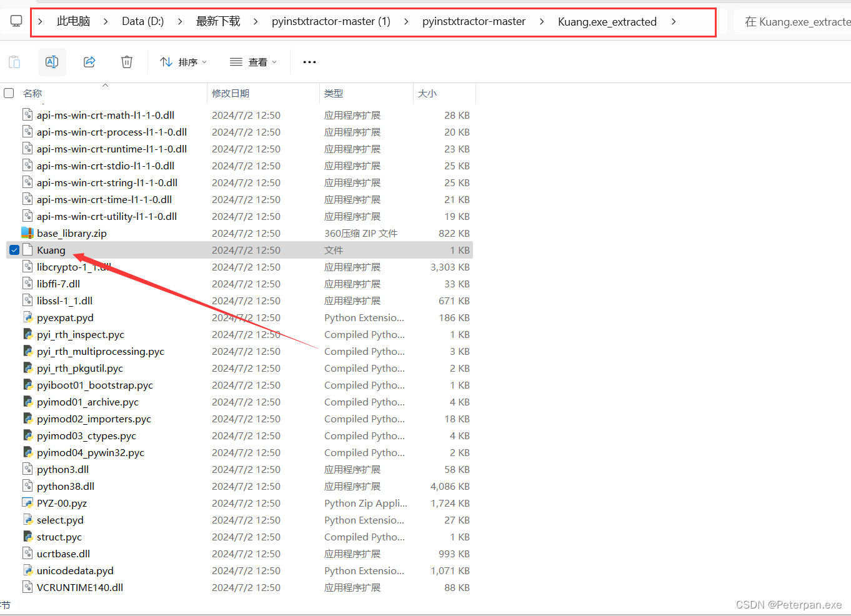
Task: Go to Data (D:) in the breadcrumb
Action: coord(143,21)
